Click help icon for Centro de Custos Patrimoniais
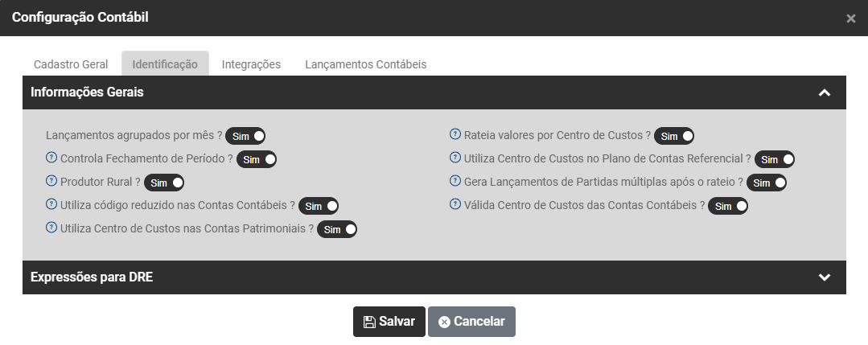 (x=52, y=228)
